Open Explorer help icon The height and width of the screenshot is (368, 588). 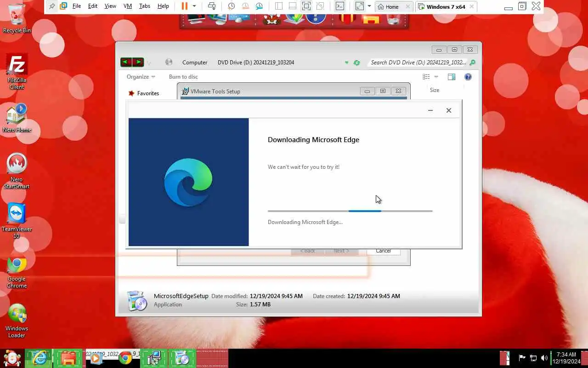click(x=468, y=77)
